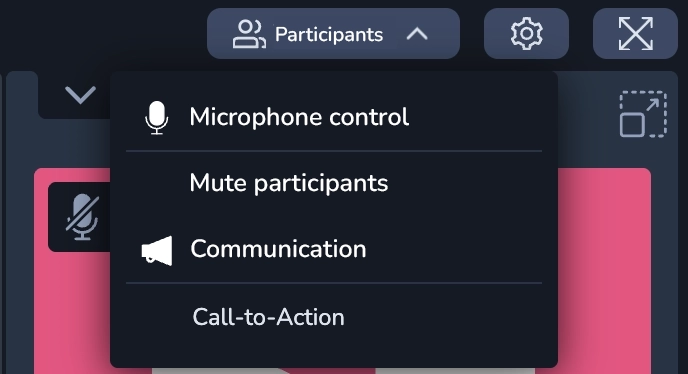Viewport: 688px width, 374px height.
Task: Collapse the Participants menu with the up chevron
Action: click(x=417, y=34)
